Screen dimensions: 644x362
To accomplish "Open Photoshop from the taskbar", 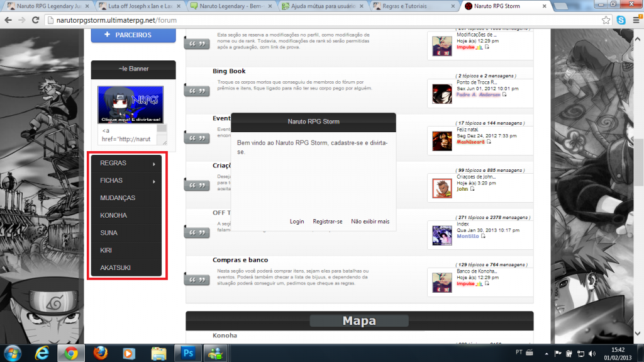I will (x=188, y=353).
